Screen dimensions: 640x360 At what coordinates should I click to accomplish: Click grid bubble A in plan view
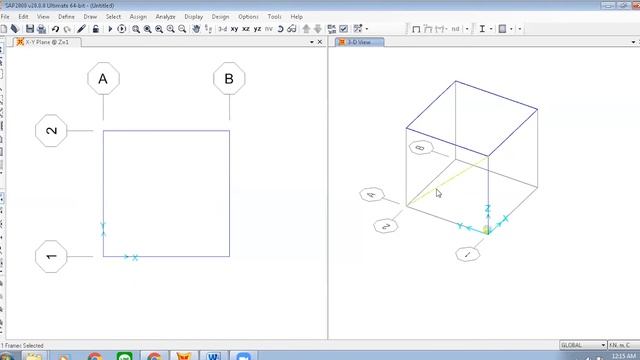[x=103, y=79]
